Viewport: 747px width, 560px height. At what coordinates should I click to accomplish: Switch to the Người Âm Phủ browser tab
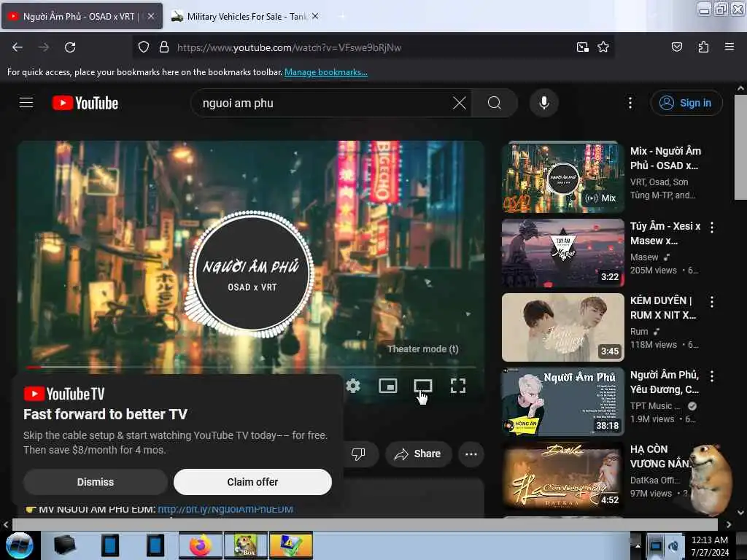click(82, 16)
